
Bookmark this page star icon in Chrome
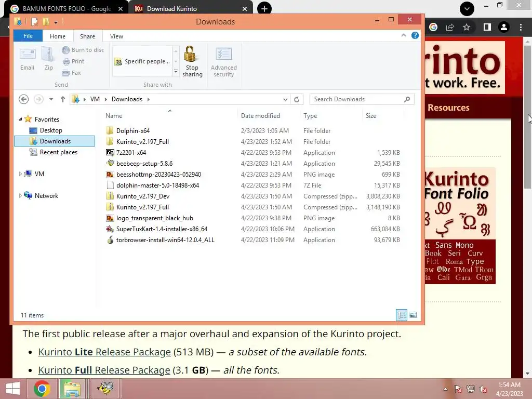pos(467,27)
